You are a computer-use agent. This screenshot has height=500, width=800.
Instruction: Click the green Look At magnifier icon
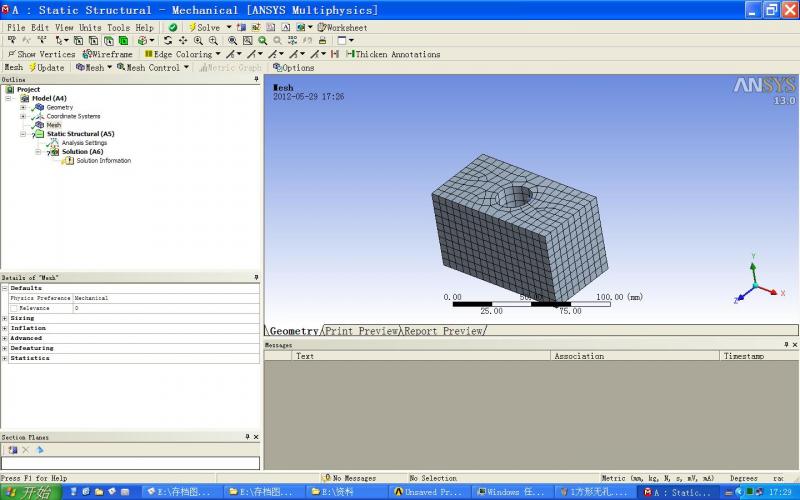click(x=262, y=40)
